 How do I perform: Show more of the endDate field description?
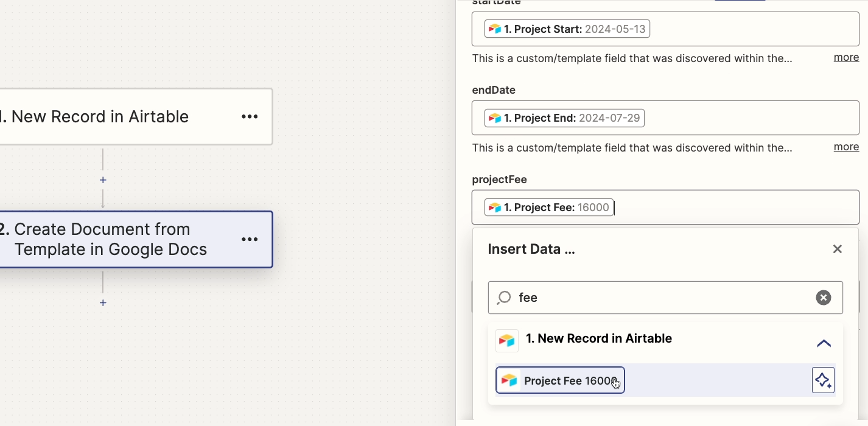846,147
